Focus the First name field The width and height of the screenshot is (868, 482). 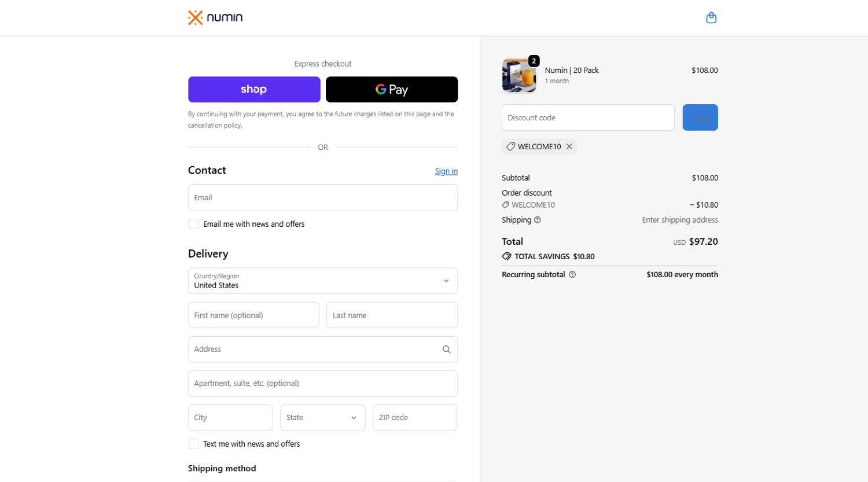click(x=253, y=315)
